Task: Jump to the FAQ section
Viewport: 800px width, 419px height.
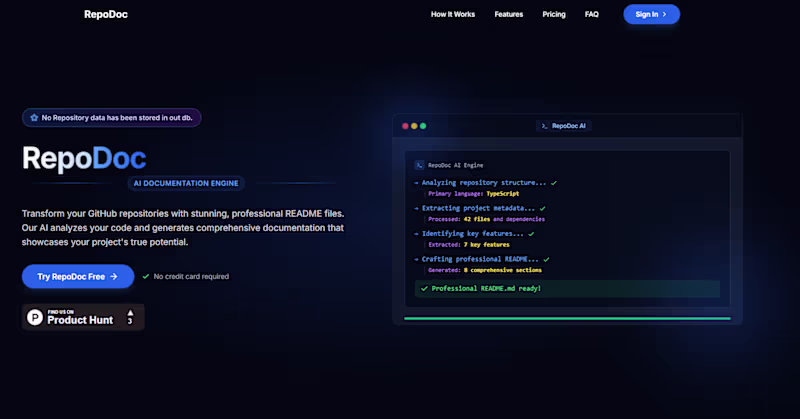Action: tap(591, 14)
